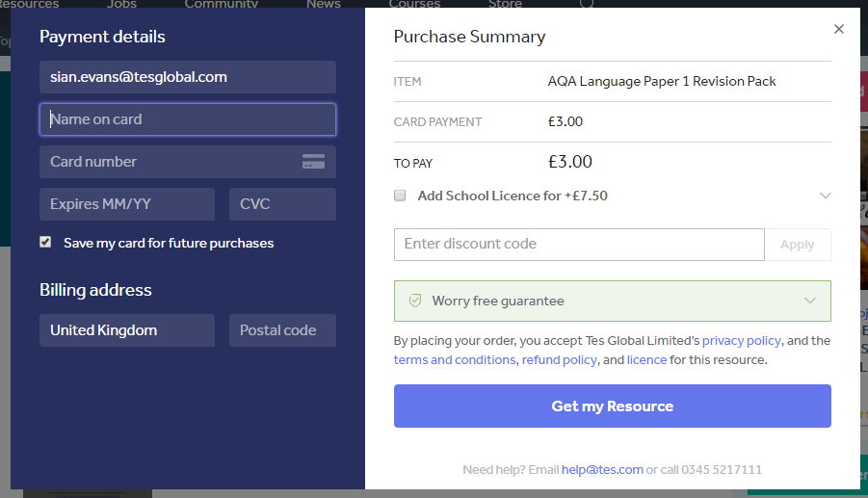Click the search magnifier in the top navigation
The height and width of the screenshot is (498, 868).
click(x=586, y=4)
